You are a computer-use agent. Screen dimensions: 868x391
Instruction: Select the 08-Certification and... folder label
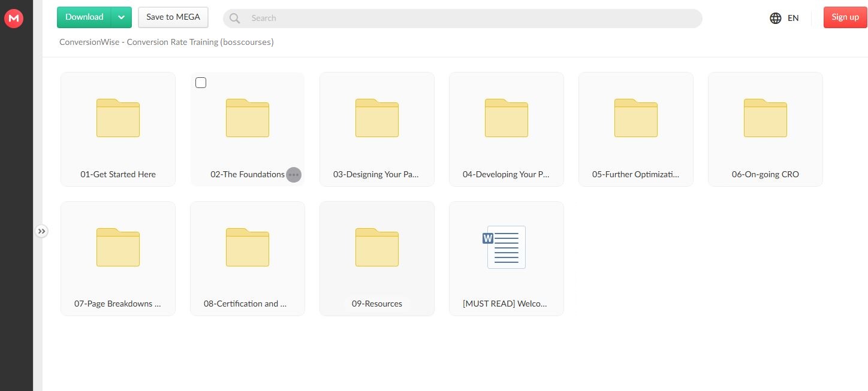[245, 304]
